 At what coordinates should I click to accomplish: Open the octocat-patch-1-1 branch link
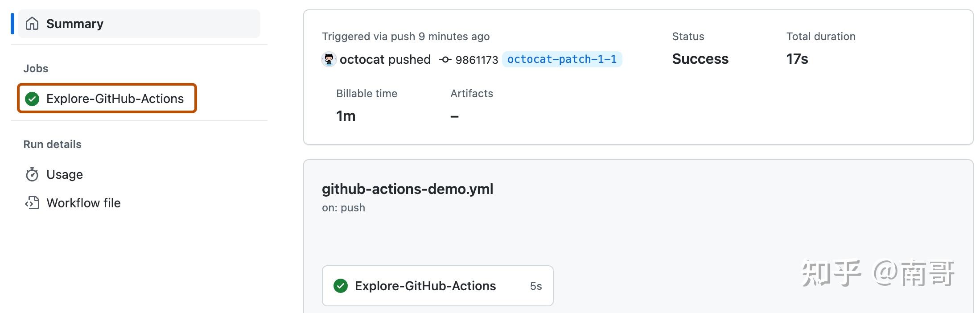(562, 59)
